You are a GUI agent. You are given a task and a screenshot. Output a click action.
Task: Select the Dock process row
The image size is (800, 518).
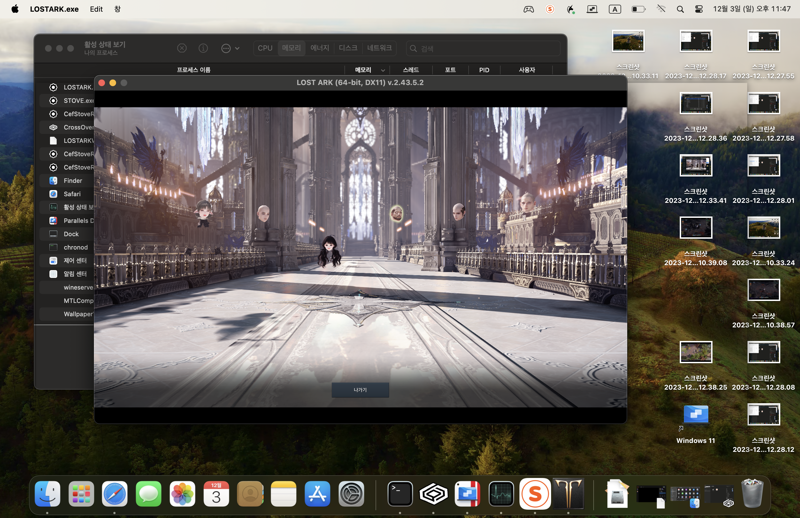pyautogui.click(x=67, y=234)
